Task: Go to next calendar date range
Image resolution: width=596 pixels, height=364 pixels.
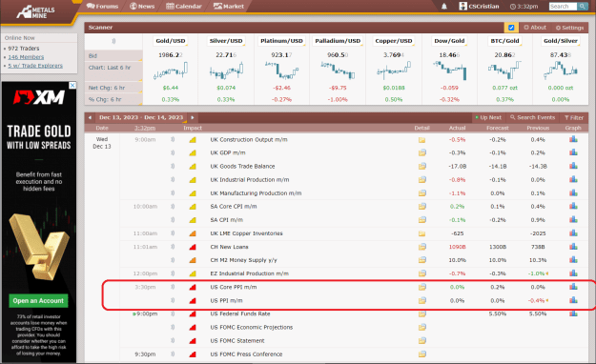Action: [193, 117]
